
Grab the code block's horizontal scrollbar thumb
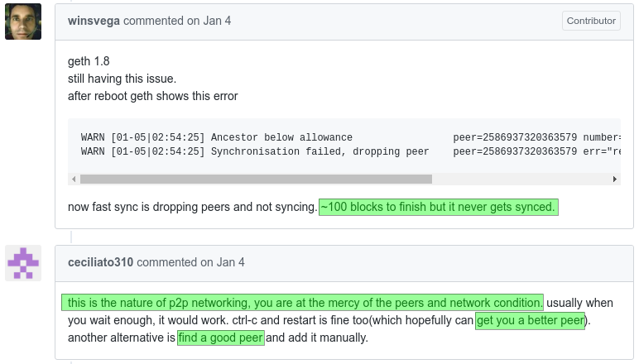click(x=256, y=179)
